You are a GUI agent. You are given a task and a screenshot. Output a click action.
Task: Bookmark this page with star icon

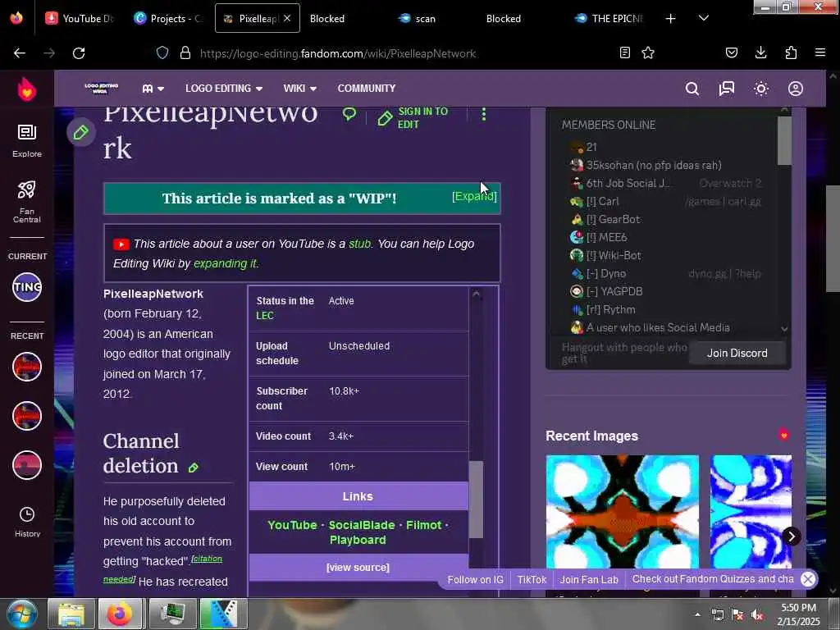(x=648, y=52)
